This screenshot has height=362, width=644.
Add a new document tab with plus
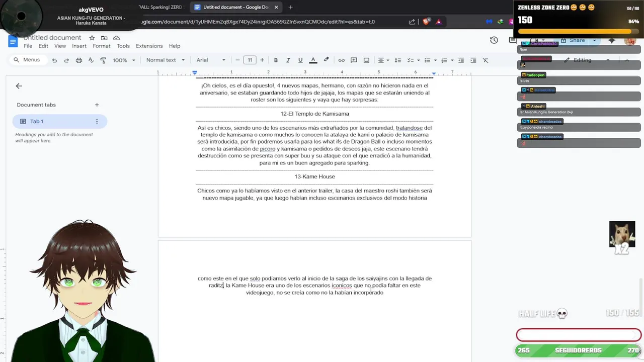click(x=97, y=105)
